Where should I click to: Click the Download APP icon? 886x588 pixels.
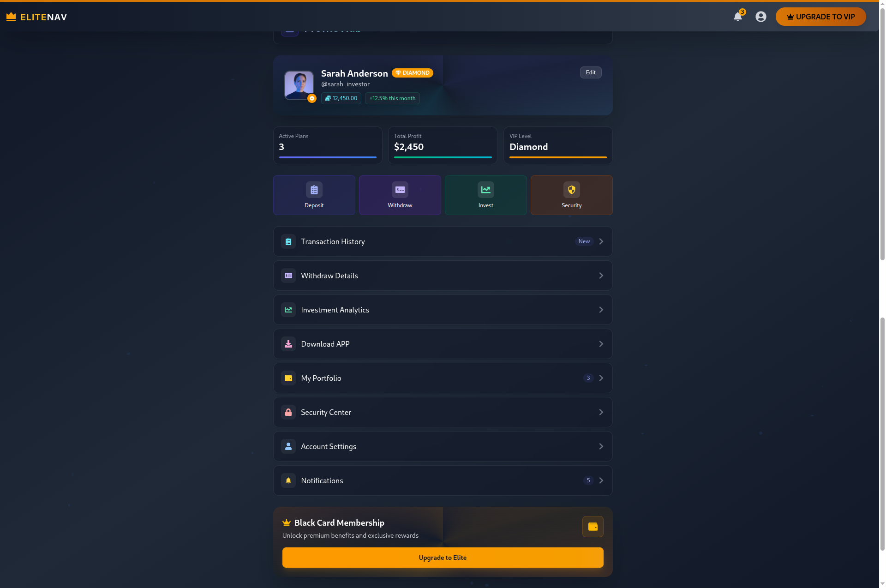click(x=288, y=344)
